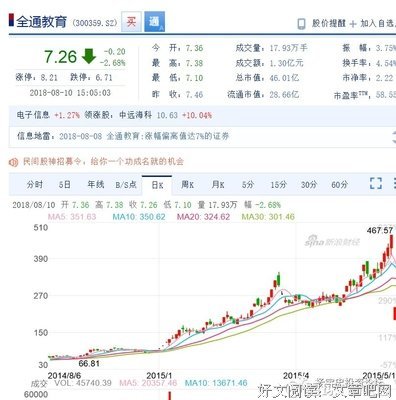The image size is (396, 400).
Task: Click the MA5: 351.63 indicator label
Action: point(72,217)
